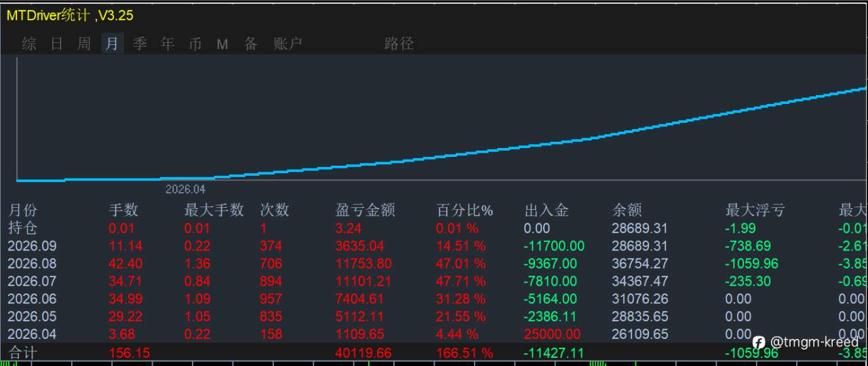The image size is (868, 366).
Task: Select the 合计 total row label
Action: (x=22, y=352)
